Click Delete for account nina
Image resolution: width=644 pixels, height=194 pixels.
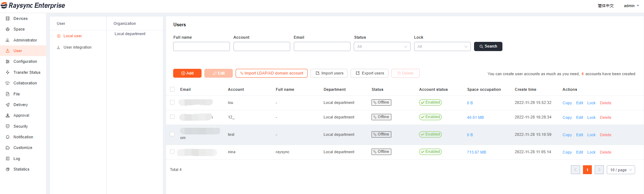coord(606,152)
